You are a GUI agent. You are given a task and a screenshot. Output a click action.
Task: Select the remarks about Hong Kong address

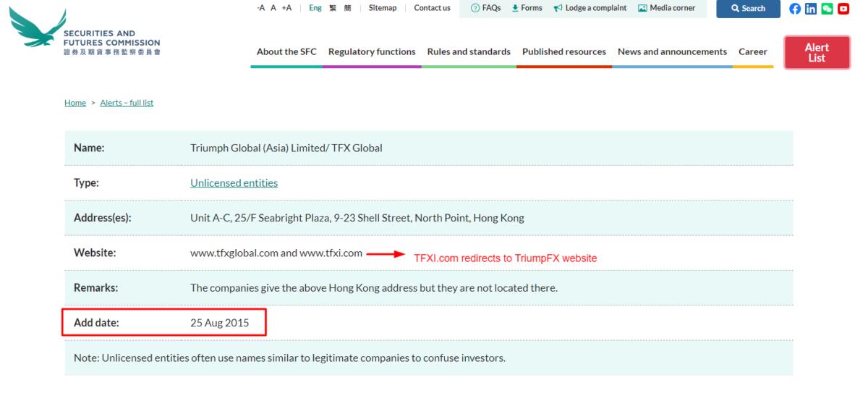pyautogui.click(x=374, y=287)
